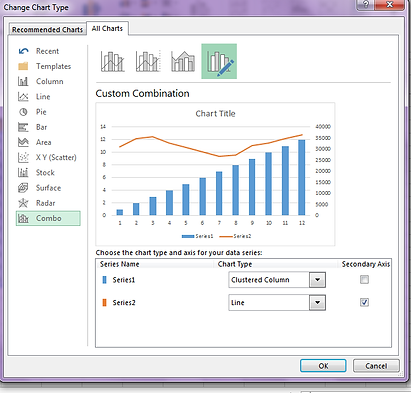Choose the Pie category label
Image resolution: width=411 pixels, height=393 pixels.
tap(41, 112)
